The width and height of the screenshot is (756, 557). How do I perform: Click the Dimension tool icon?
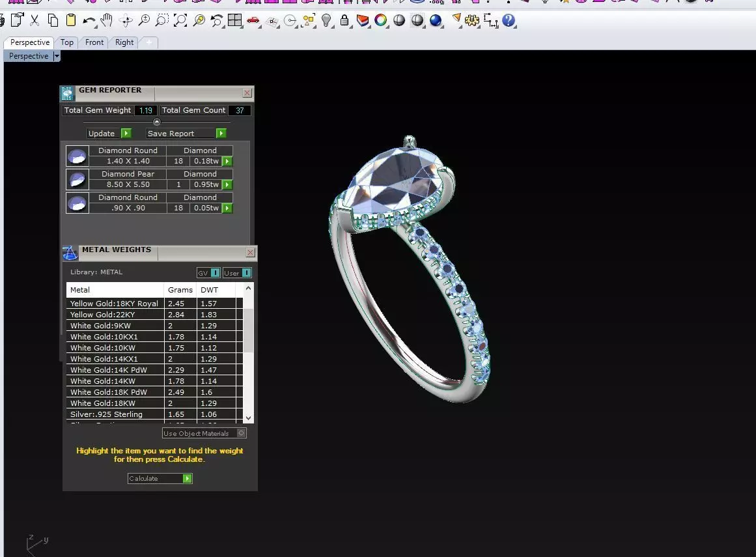coord(490,20)
